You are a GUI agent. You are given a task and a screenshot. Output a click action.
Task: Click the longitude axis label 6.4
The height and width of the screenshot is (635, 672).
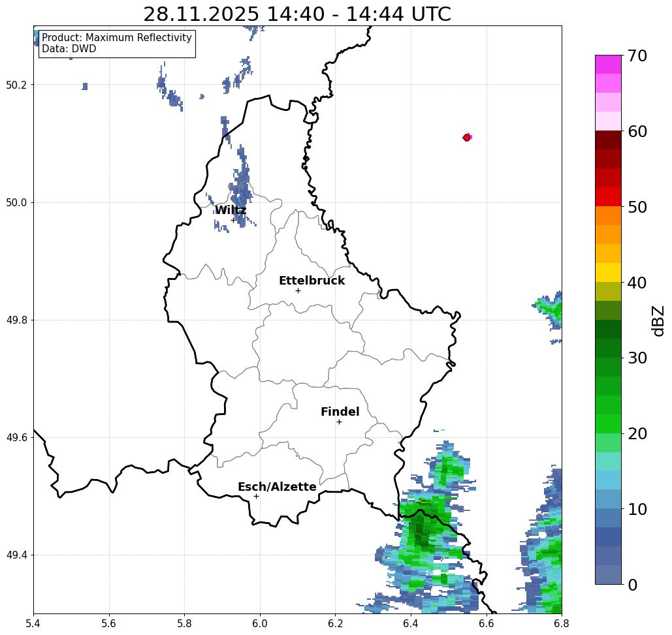click(411, 623)
